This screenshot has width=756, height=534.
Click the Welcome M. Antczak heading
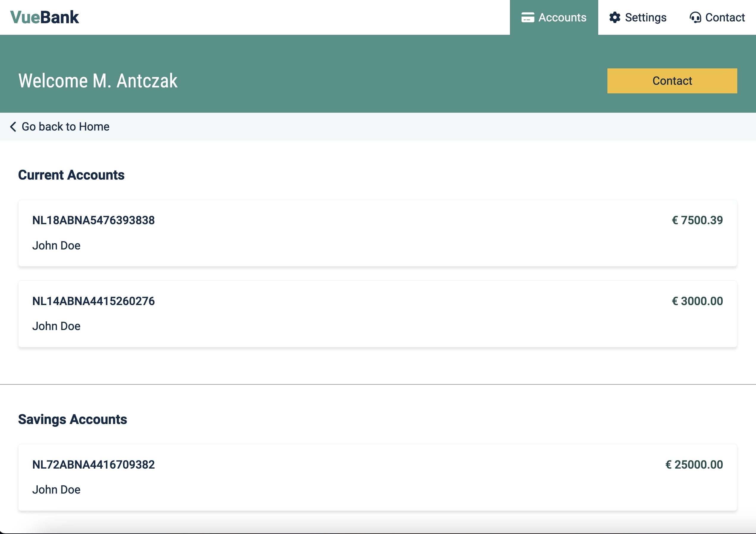tap(98, 81)
